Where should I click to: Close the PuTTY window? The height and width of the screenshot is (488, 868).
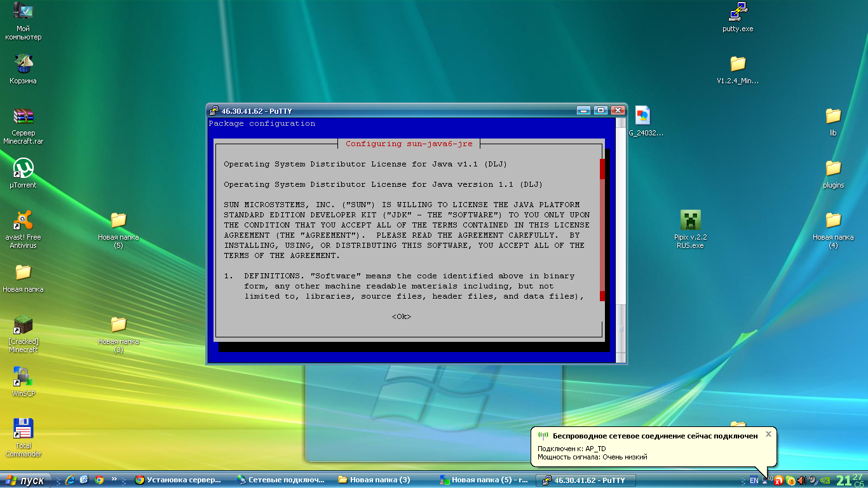(617, 111)
